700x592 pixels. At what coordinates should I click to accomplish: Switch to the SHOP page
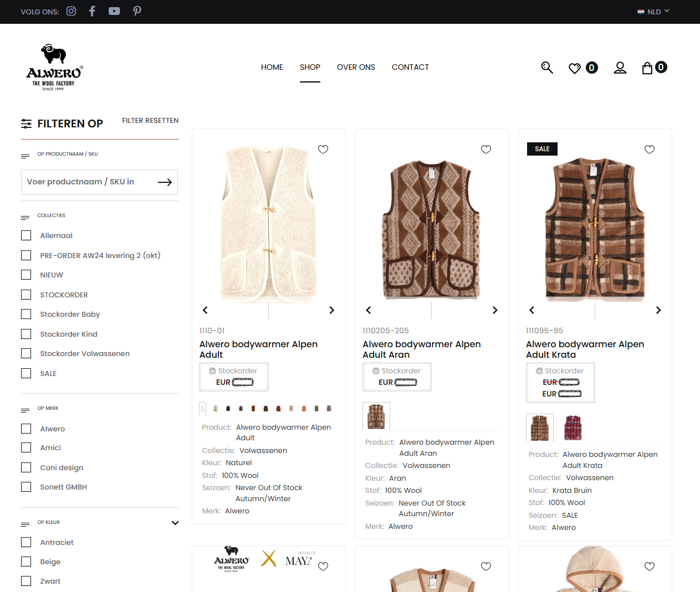[310, 67]
